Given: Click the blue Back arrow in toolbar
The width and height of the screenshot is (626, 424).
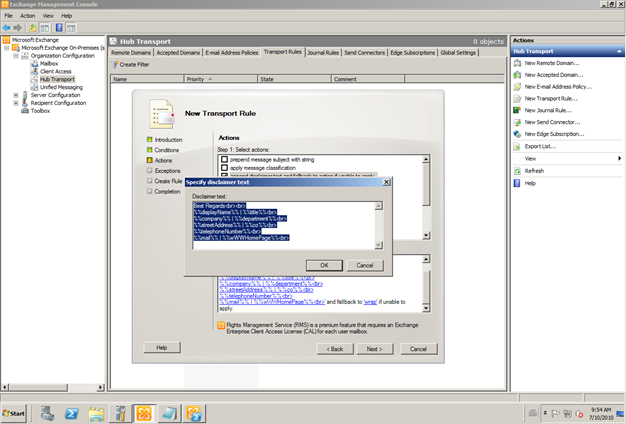Looking at the screenshot, I should tap(6, 28).
